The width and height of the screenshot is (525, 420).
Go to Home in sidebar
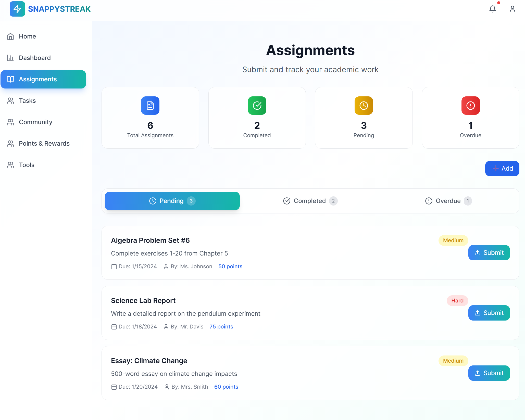(x=27, y=36)
